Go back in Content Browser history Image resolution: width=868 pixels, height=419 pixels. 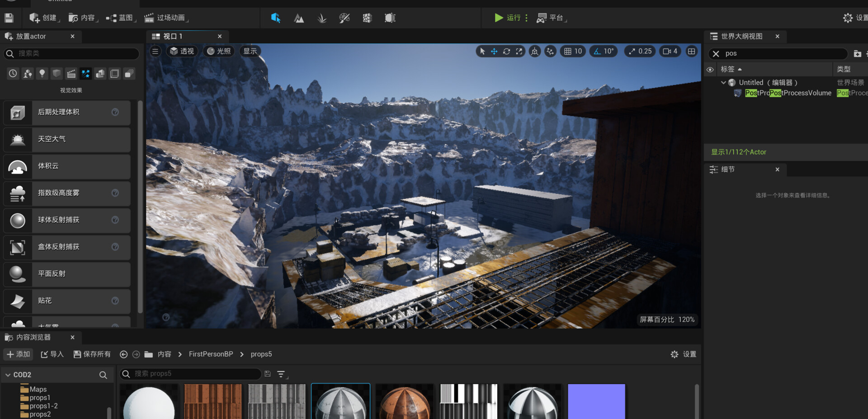pos(123,354)
